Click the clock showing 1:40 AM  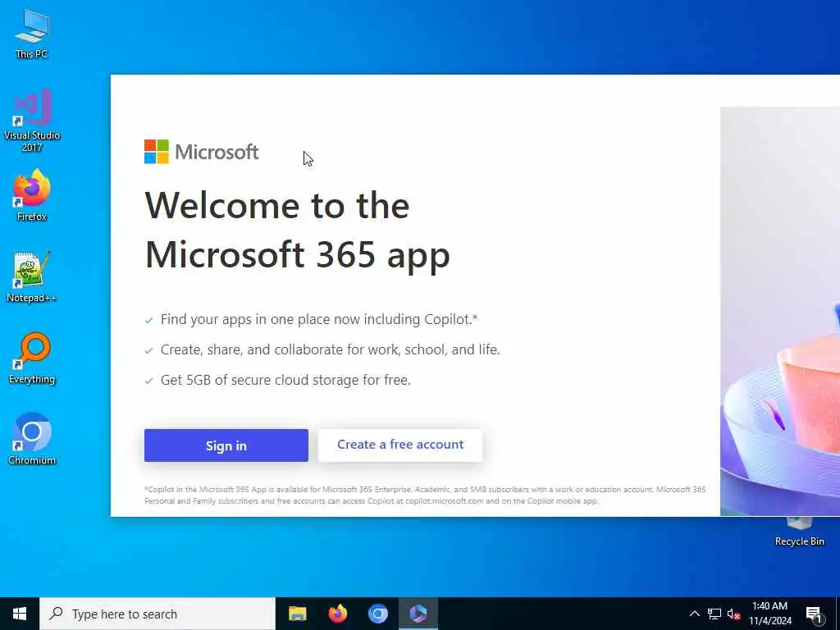pos(769,614)
